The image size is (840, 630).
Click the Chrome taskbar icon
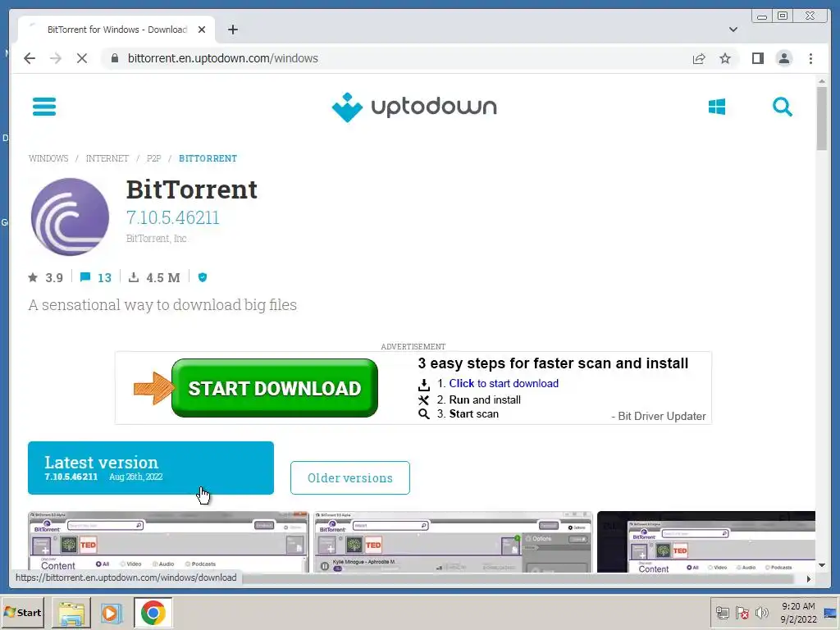click(x=153, y=612)
